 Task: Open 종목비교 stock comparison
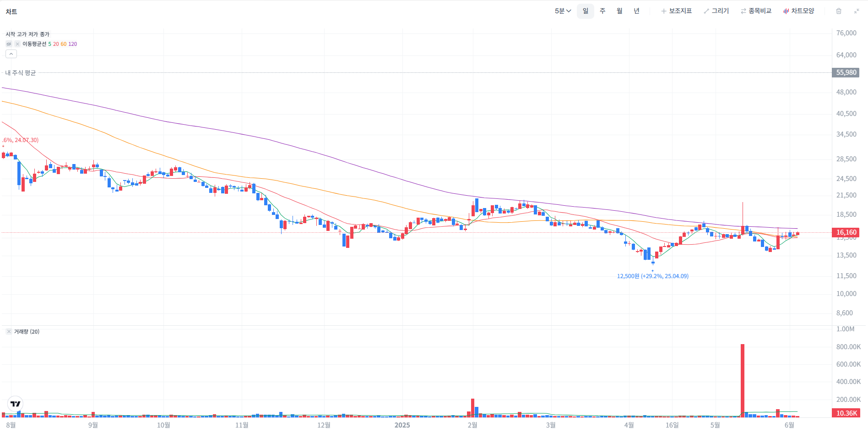pos(756,11)
